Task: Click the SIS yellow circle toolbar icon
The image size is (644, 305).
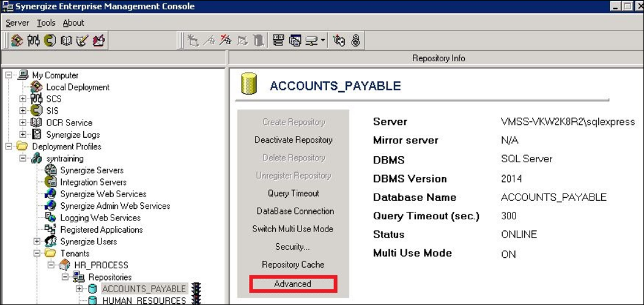Action: [x=50, y=40]
